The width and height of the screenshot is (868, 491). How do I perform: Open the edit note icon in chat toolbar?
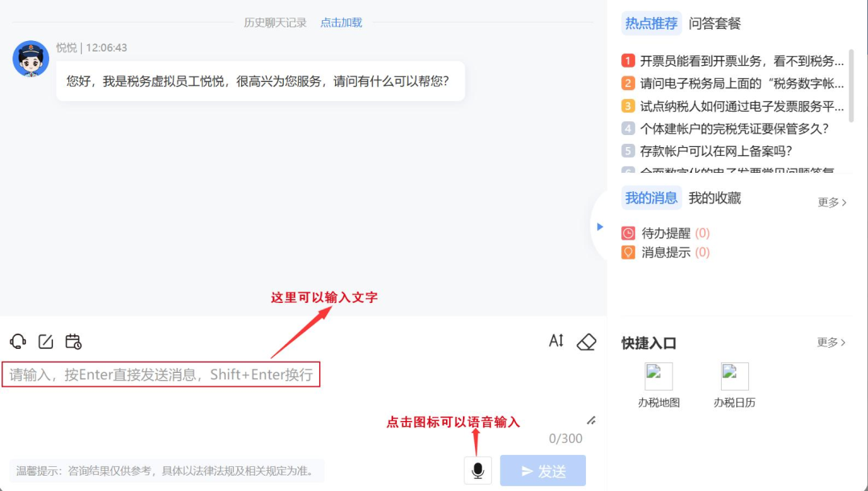46,342
